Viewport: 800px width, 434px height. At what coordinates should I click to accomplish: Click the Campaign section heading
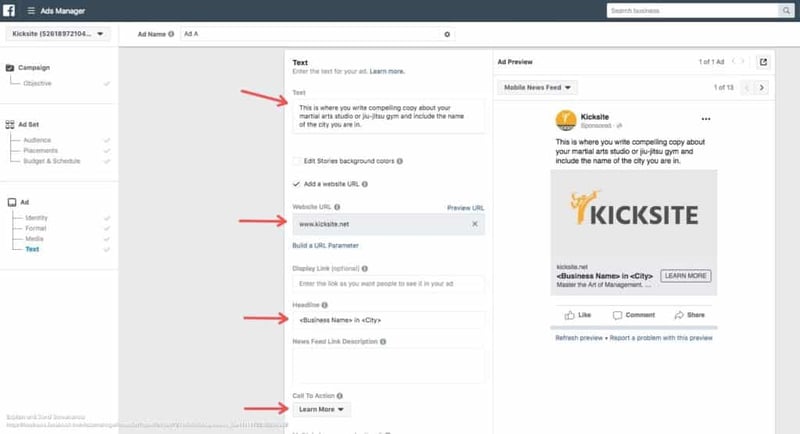34,68
